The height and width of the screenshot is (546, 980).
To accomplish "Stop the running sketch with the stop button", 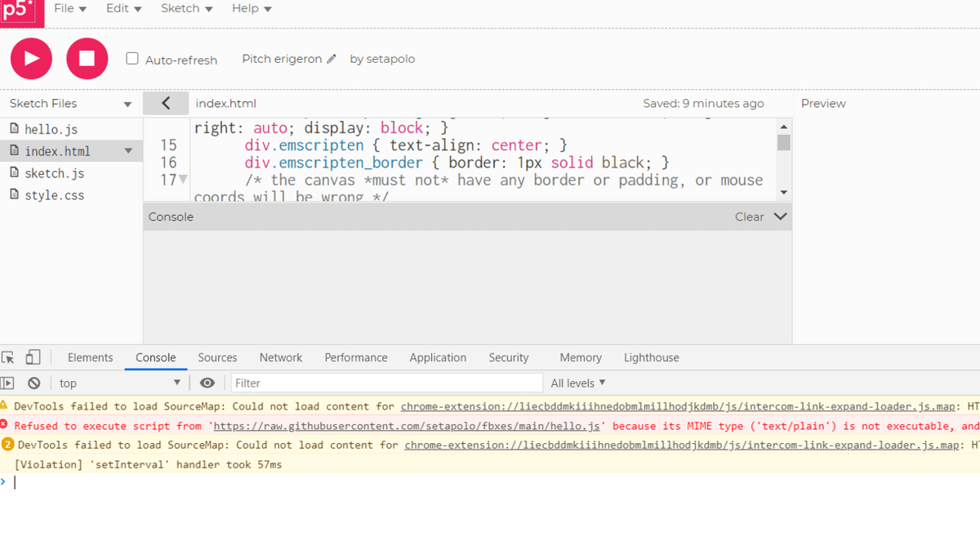I will pos(87,59).
